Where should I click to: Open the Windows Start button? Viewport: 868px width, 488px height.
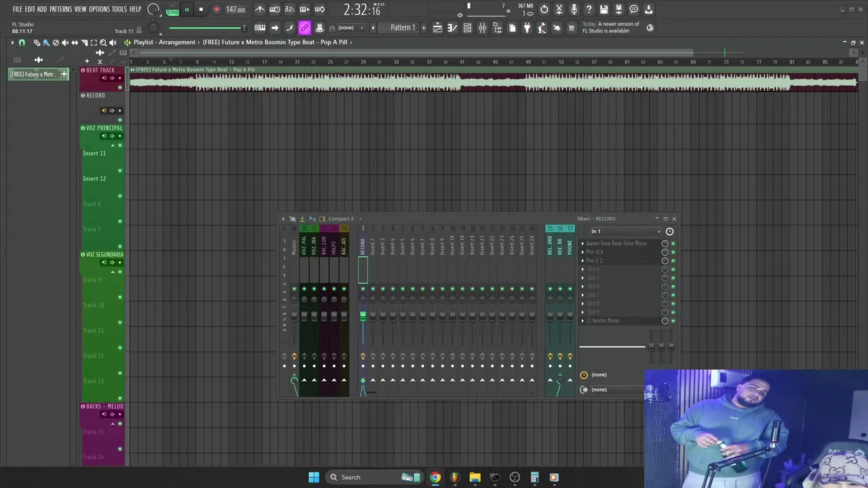click(314, 477)
